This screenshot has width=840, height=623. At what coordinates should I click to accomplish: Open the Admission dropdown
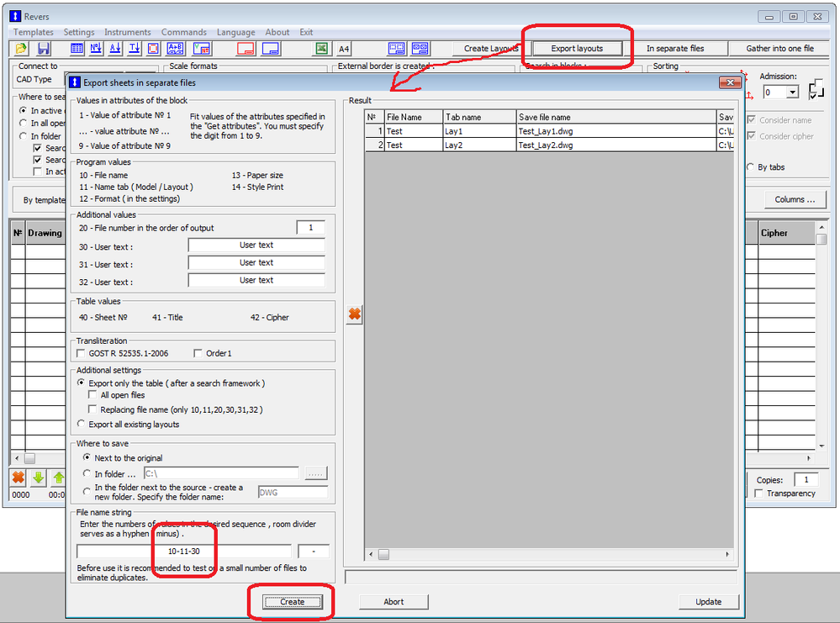point(792,92)
